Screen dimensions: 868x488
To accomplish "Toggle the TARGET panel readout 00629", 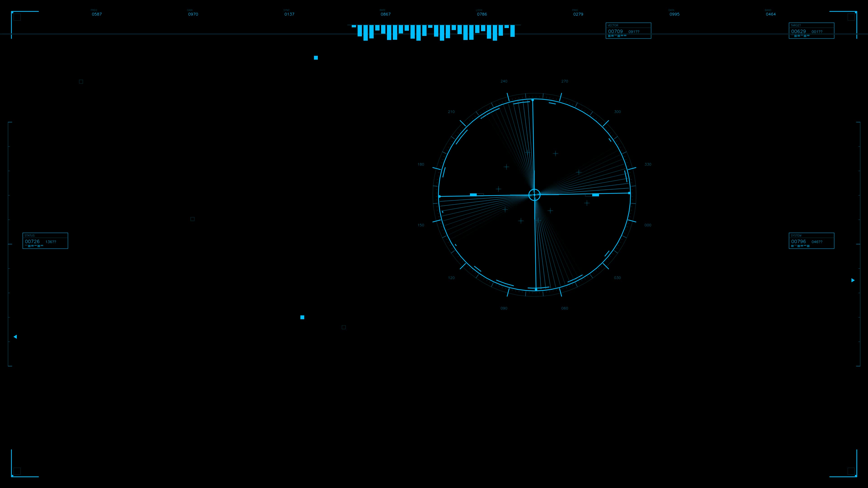I will pyautogui.click(x=798, y=31).
